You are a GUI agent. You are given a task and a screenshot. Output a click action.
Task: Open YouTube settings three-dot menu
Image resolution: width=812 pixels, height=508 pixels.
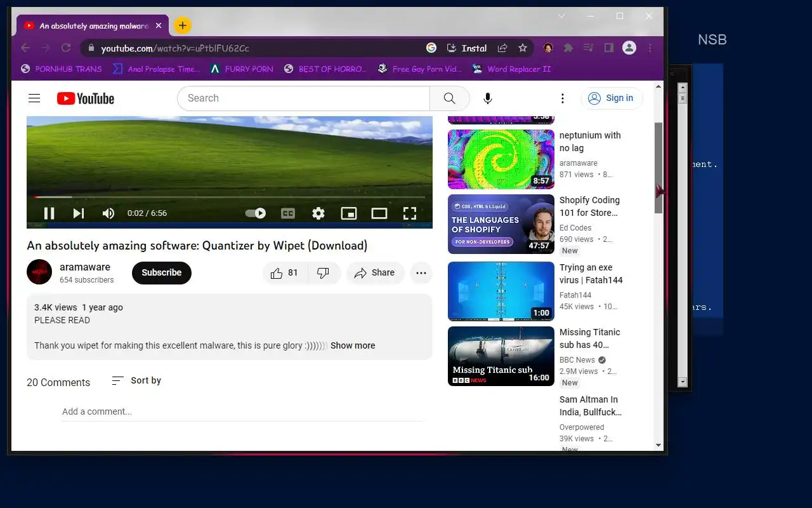point(562,98)
